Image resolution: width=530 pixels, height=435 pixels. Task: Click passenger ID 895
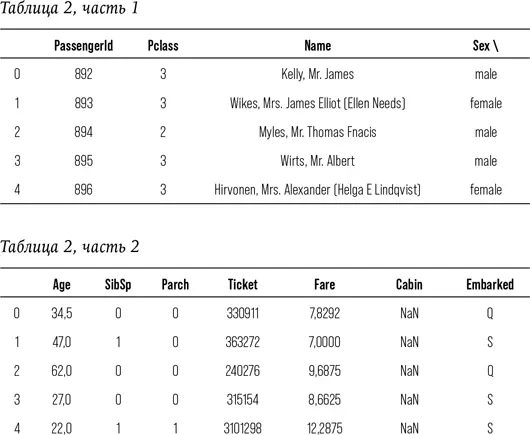[83, 161]
